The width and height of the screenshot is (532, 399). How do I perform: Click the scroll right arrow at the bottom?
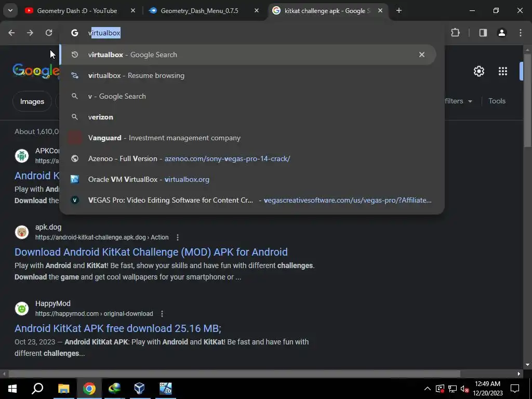[x=519, y=374]
